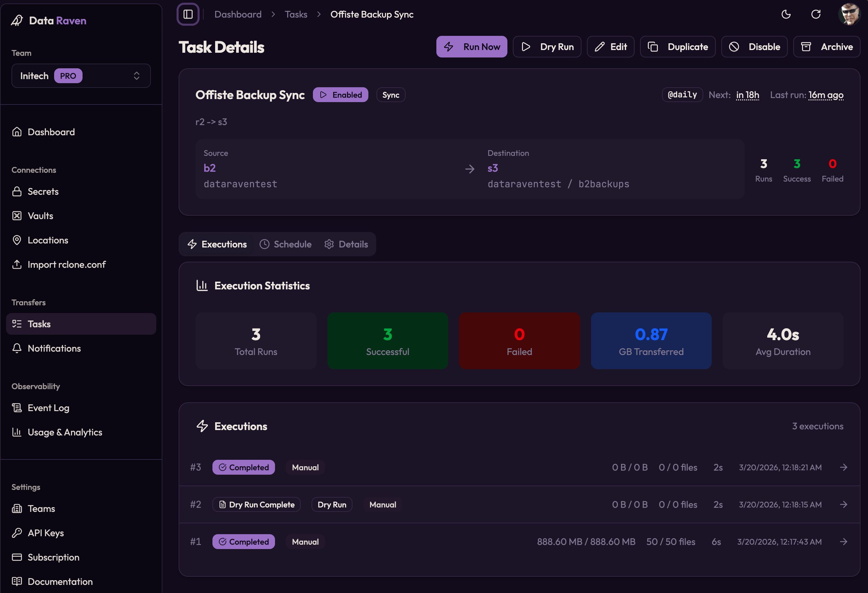Switch dark mode with moon icon

(786, 14)
